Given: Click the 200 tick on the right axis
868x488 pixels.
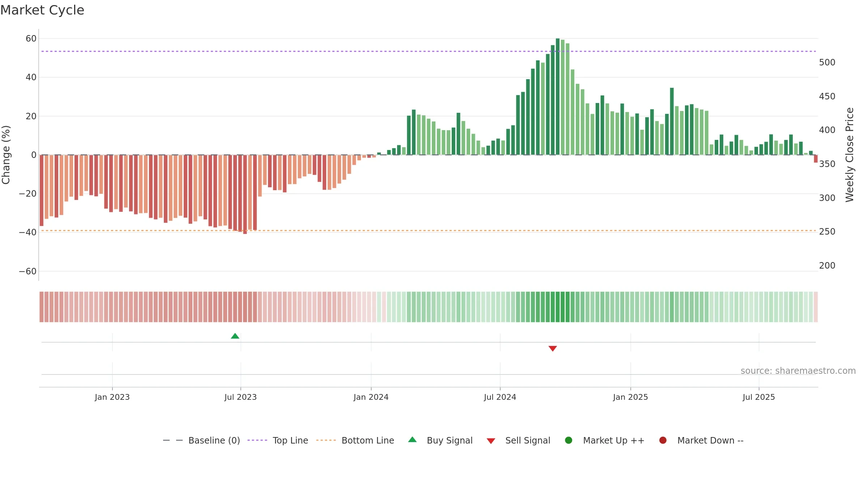Looking at the screenshot, I should tap(827, 265).
